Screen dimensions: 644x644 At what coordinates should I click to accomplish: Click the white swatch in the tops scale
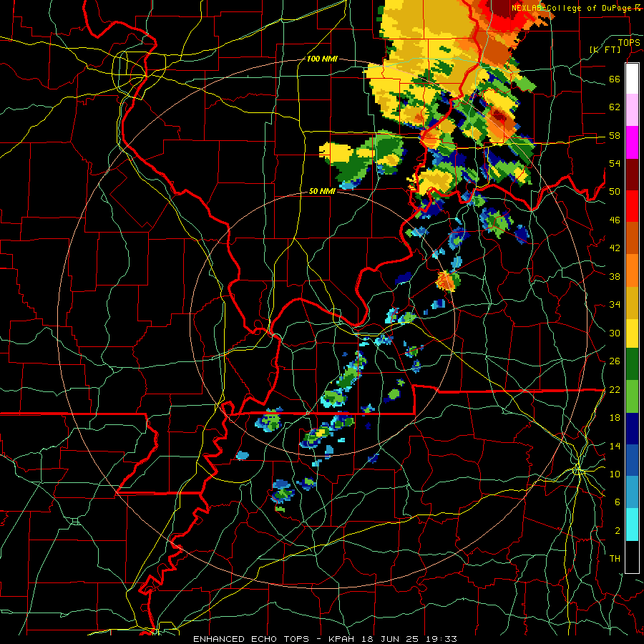click(x=632, y=79)
